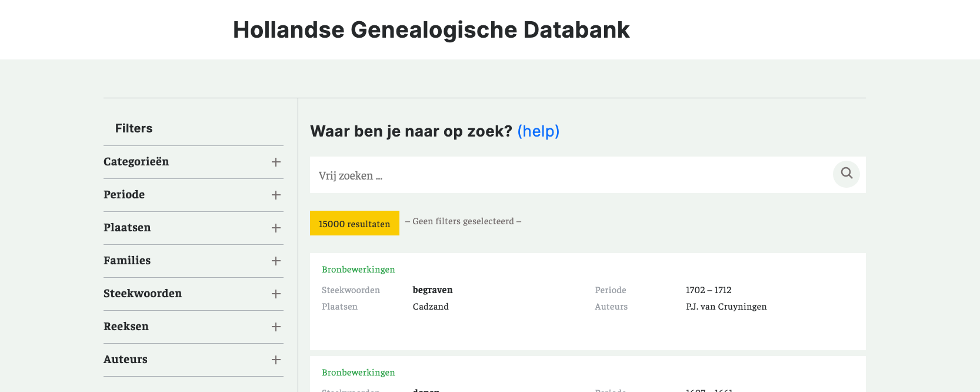The height and width of the screenshot is (392, 980).
Task: Open the Categorieën filter section label
Action: coord(136,162)
